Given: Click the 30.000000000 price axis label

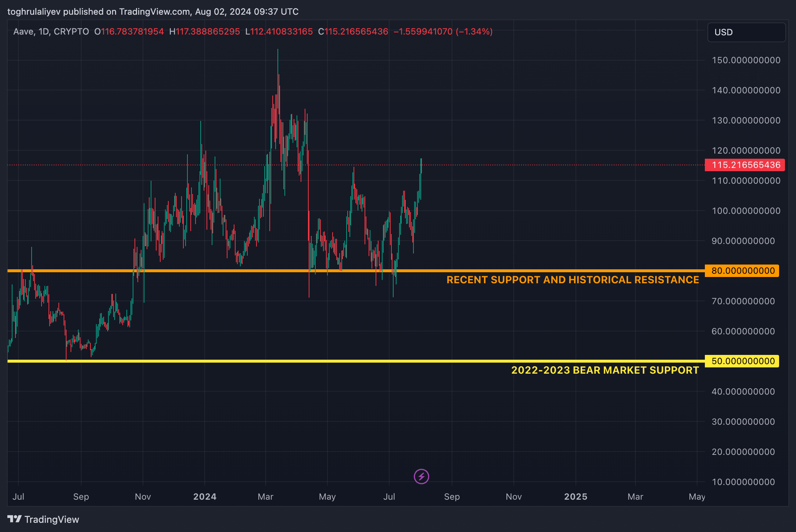Looking at the screenshot, I should 743,422.
